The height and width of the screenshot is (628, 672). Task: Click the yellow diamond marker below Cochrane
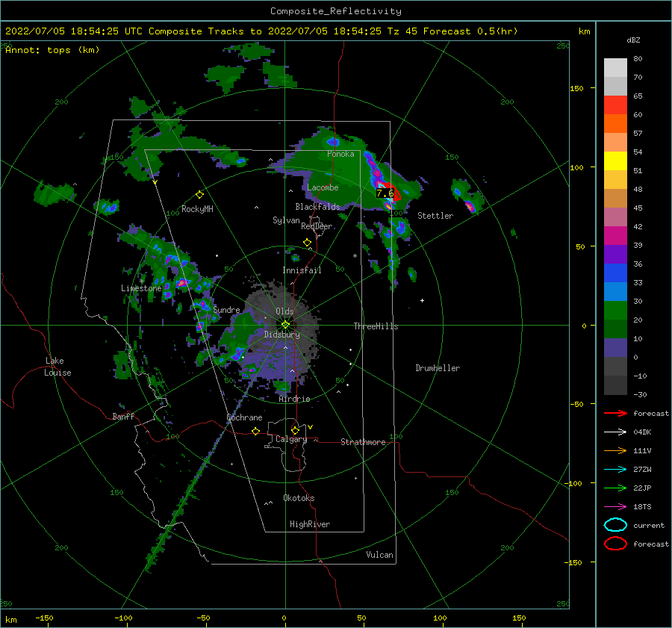pyautogui.click(x=255, y=431)
